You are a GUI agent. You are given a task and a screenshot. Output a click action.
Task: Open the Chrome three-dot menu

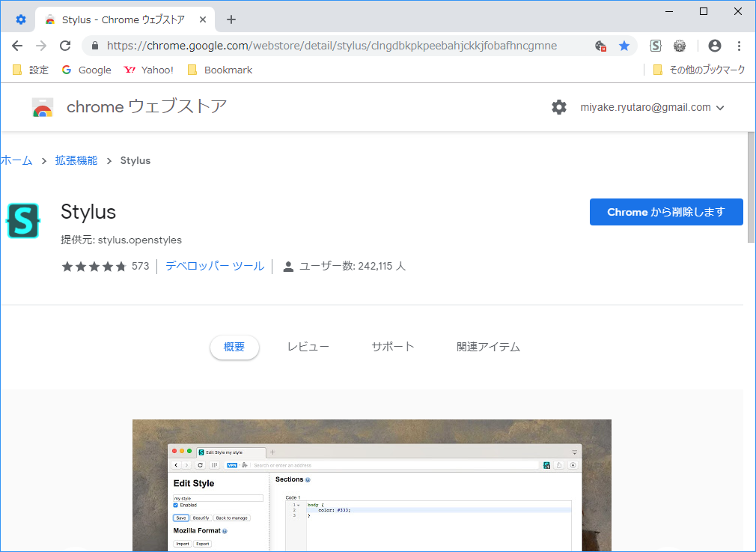coord(740,46)
